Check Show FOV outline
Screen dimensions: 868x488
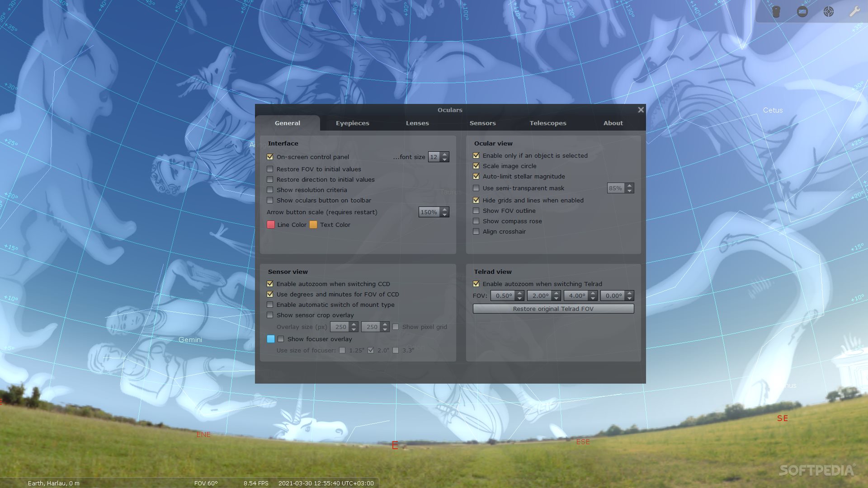(476, 211)
